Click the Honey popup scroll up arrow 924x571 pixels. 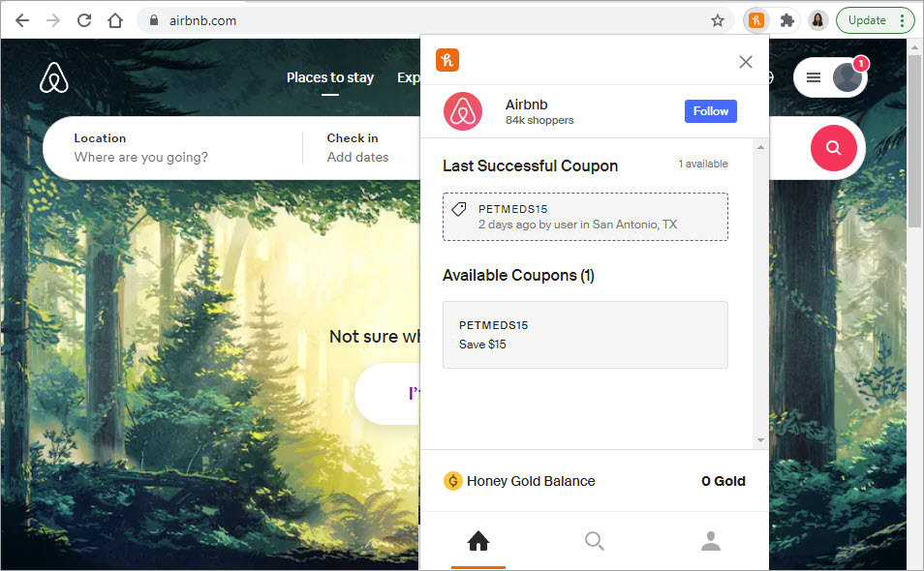coord(760,147)
